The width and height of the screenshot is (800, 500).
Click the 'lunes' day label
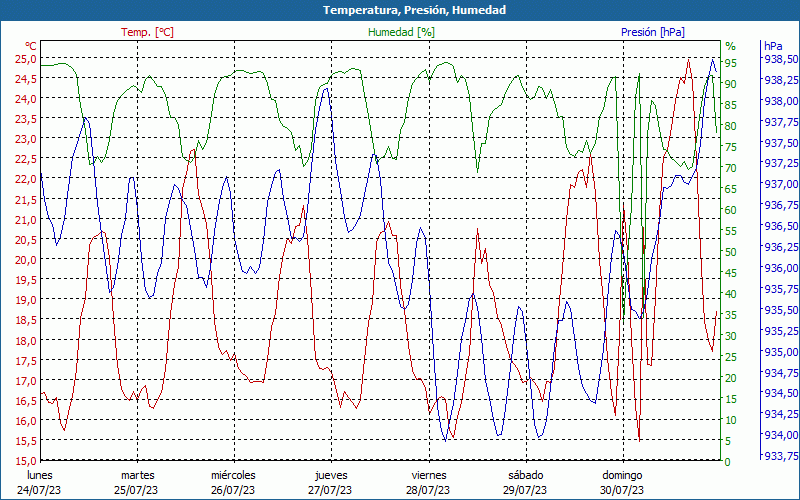pos(39,476)
